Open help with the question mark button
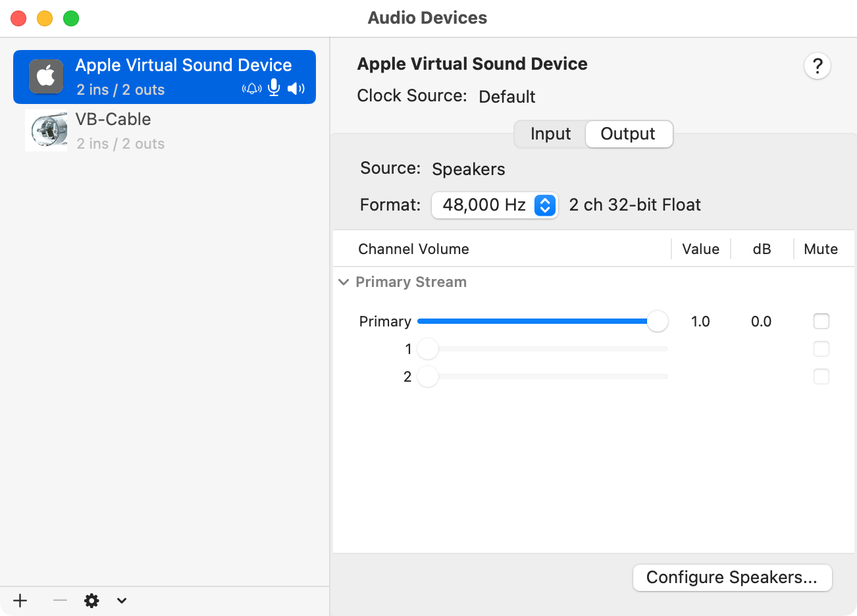857x616 pixels. [x=818, y=66]
